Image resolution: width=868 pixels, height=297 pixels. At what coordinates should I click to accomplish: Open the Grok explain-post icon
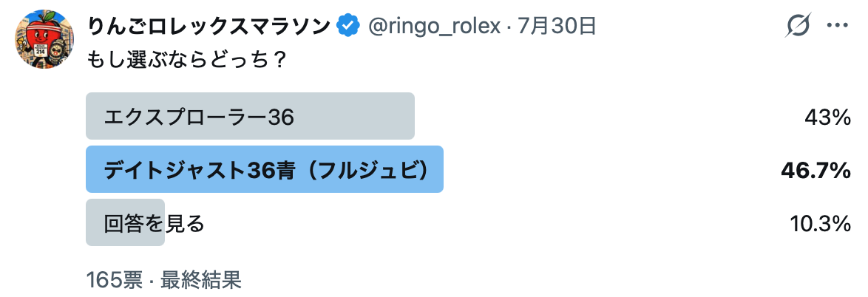(799, 25)
